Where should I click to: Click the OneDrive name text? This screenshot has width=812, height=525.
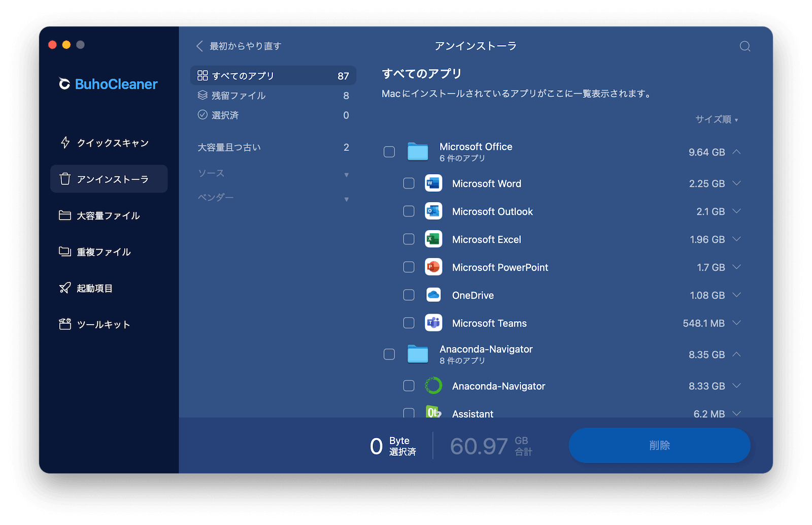pyautogui.click(x=473, y=295)
